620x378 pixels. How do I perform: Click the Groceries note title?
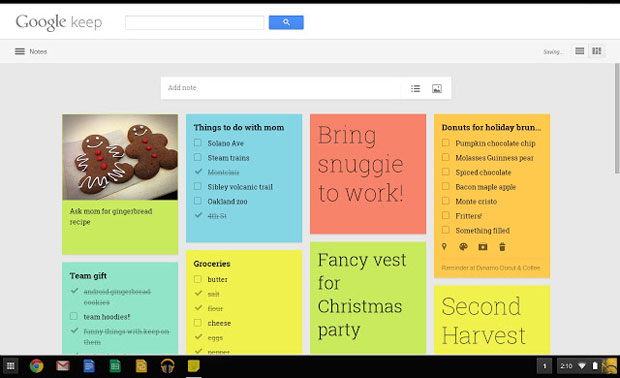click(x=212, y=264)
